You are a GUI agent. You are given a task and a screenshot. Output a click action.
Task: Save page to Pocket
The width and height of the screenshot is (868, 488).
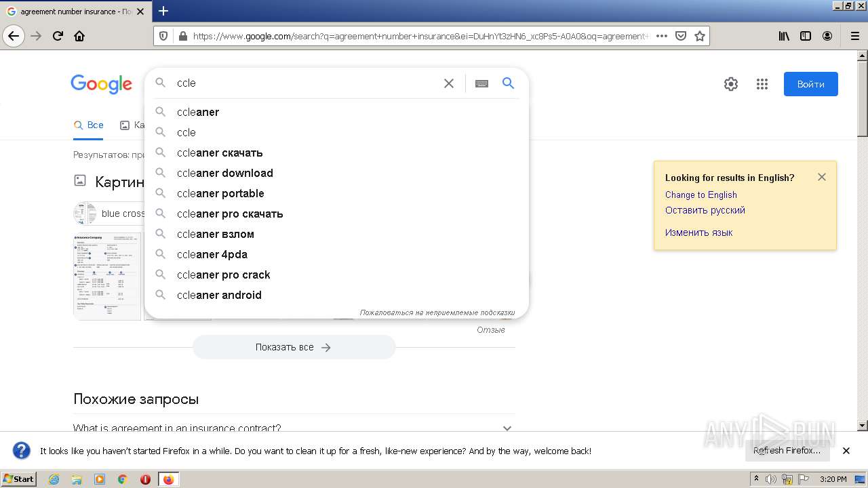click(681, 36)
